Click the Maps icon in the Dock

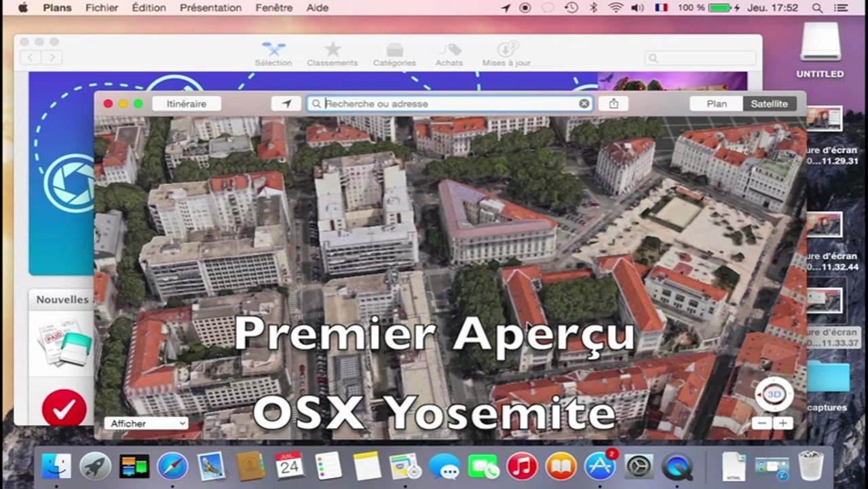click(x=406, y=466)
